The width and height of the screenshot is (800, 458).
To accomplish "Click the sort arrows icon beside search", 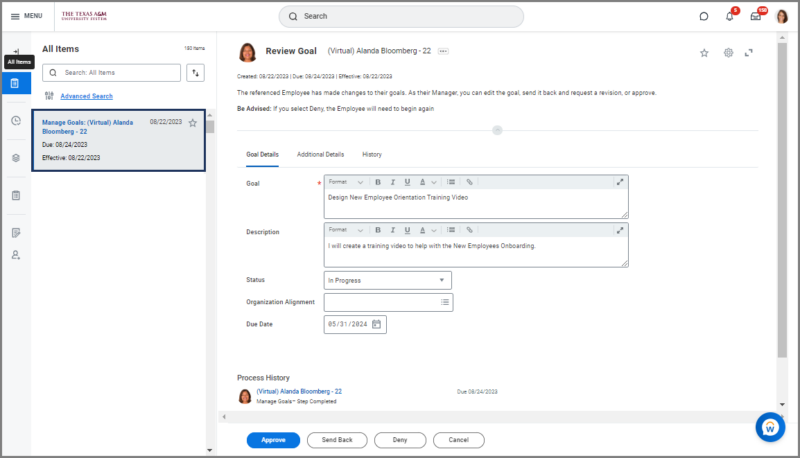I will point(195,73).
